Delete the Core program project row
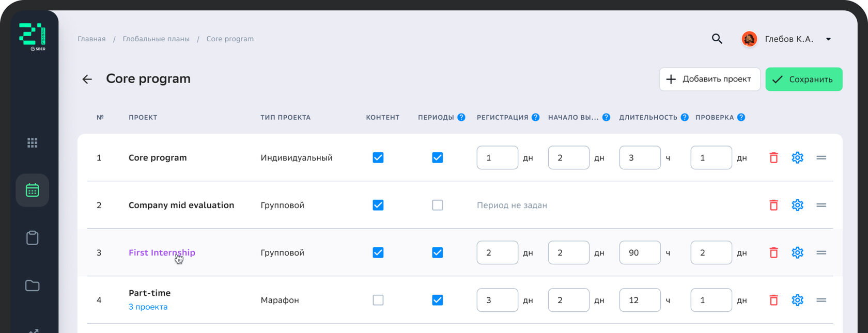Image resolution: width=868 pixels, height=333 pixels. click(773, 158)
